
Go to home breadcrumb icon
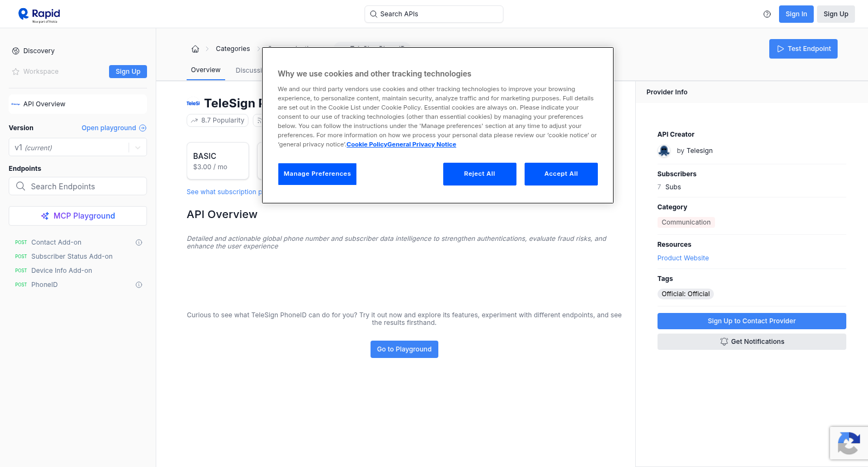(x=195, y=49)
